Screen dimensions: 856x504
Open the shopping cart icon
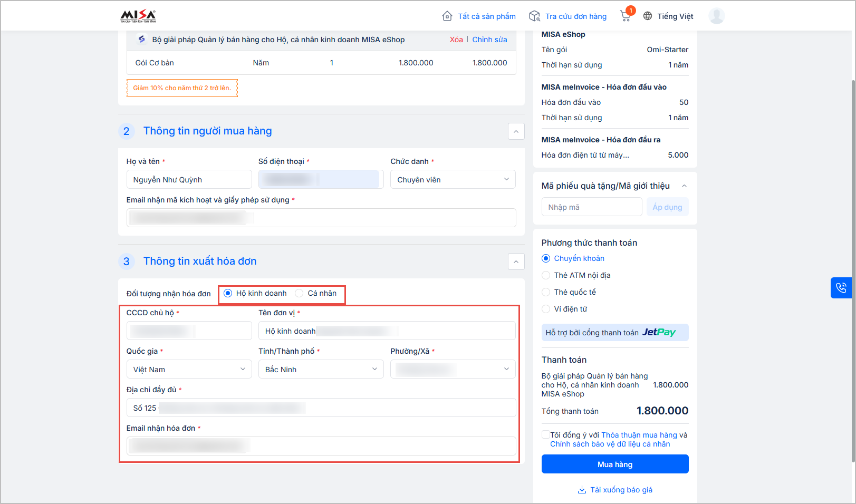[626, 16]
